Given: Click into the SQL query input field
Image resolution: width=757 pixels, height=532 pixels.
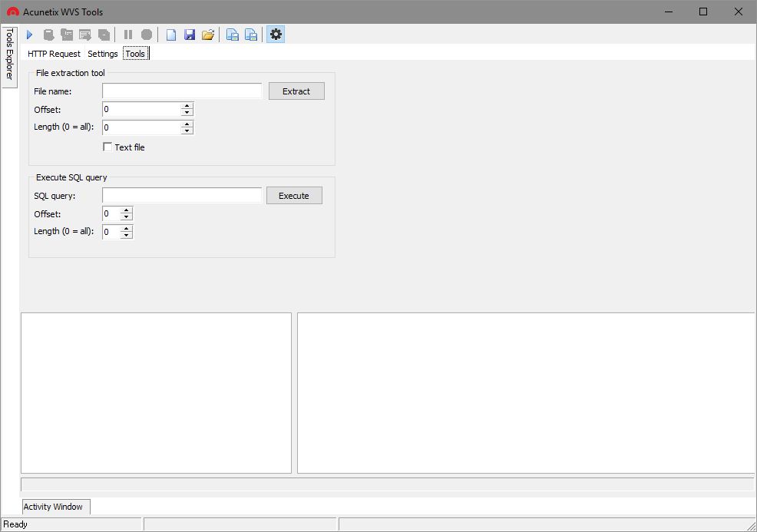Looking at the screenshot, I should (x=182, y=195).
